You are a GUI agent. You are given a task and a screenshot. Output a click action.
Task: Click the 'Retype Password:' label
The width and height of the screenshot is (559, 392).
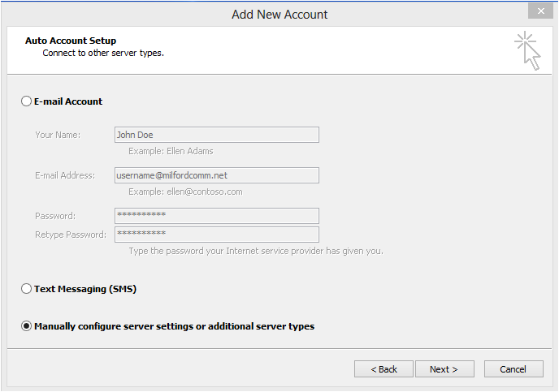click(x=71, y=235)
